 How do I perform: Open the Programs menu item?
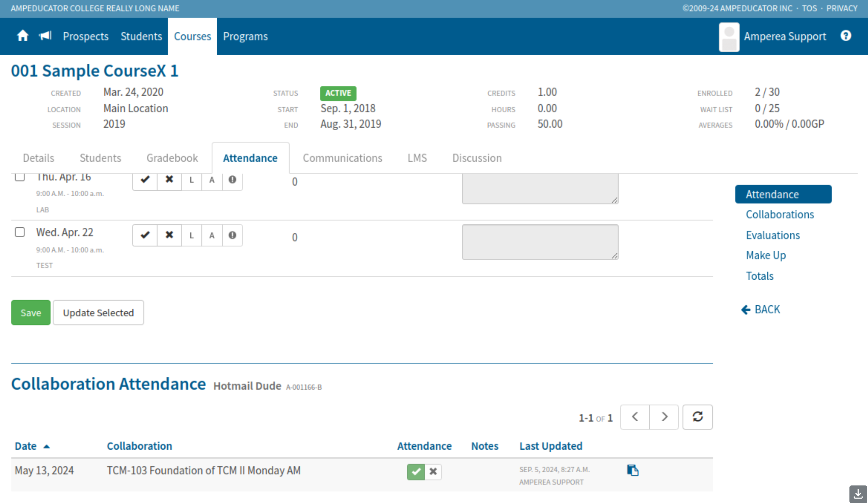click(245, 36)
